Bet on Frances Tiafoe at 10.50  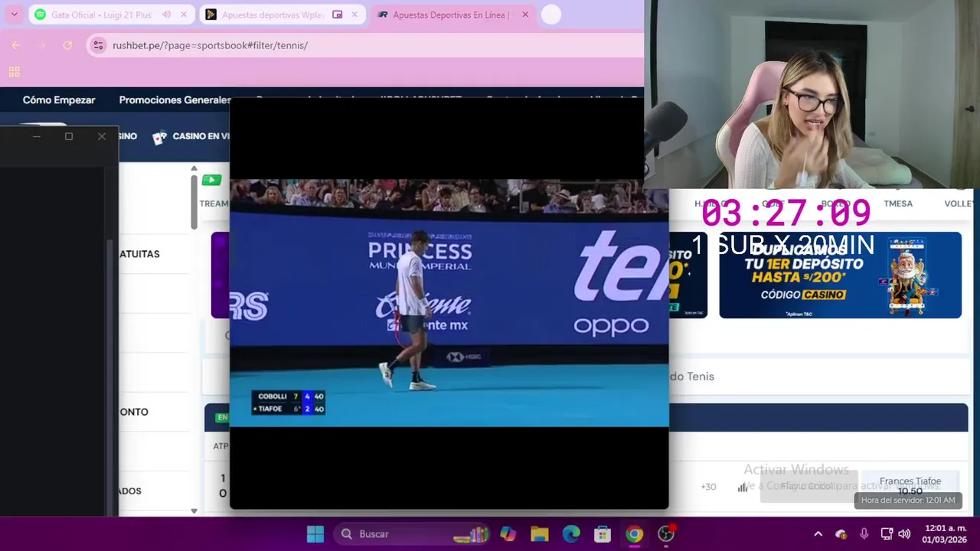pos(910,486)
